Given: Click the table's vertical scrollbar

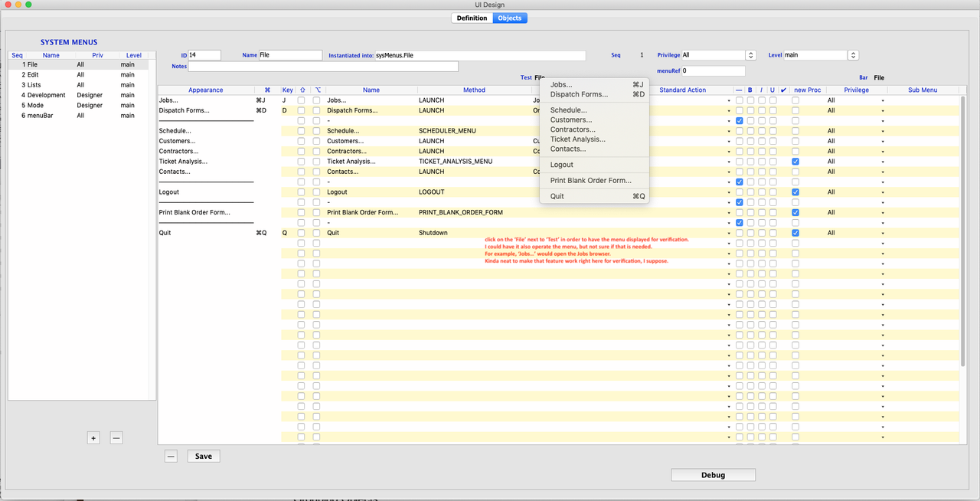Looking at the screenshot, I should [x=963, y=230].
